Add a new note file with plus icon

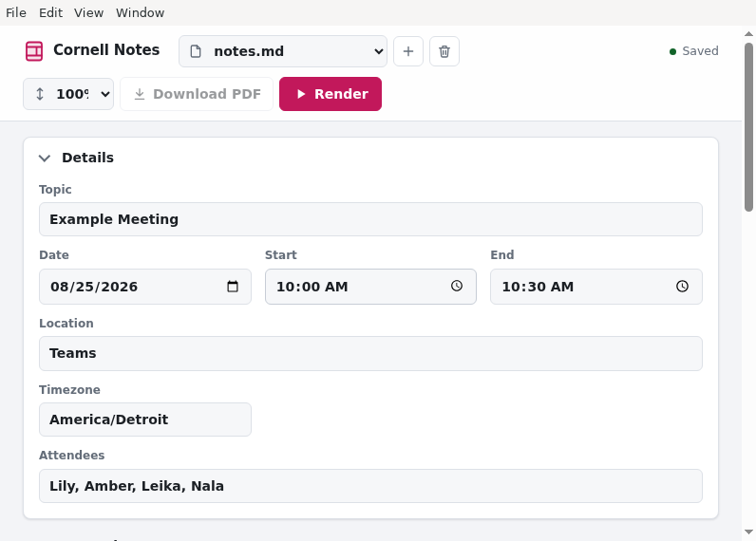pos(408,51)
